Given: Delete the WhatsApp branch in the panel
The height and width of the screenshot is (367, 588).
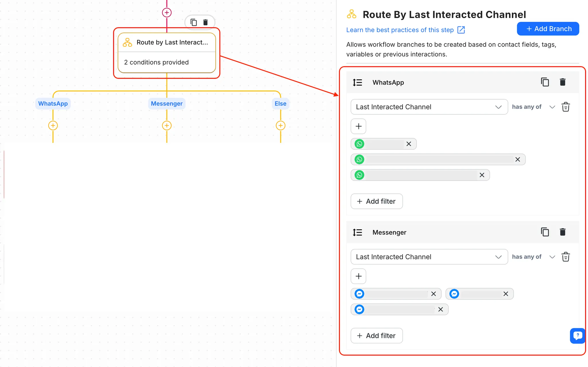Looking at the screenshot, I should (x=562, y=82).
